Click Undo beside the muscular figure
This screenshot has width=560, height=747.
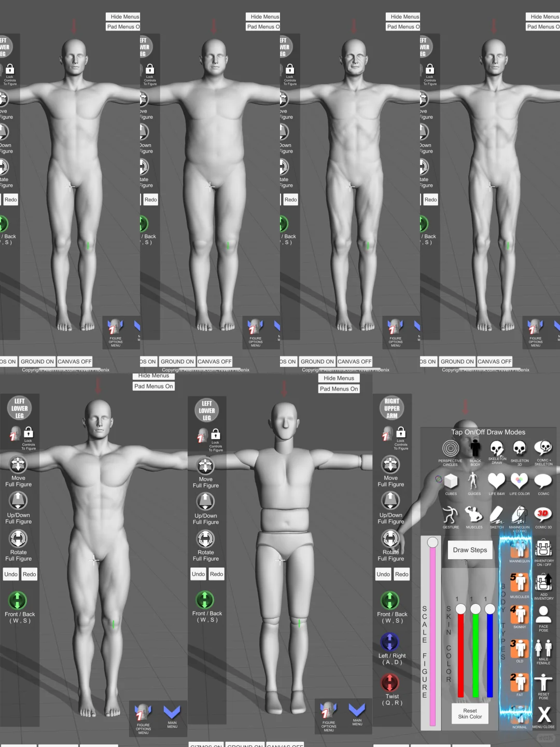click(x=11, y=574)
